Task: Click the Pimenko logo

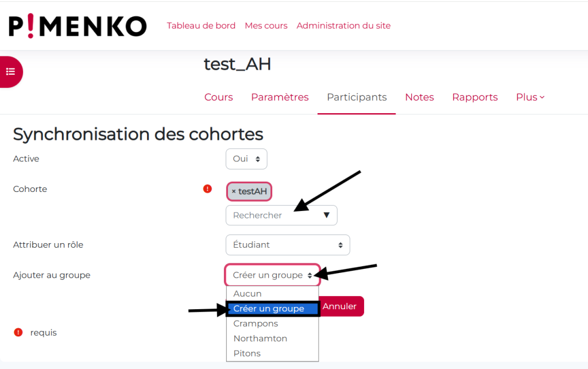Action: click(77, 26)
